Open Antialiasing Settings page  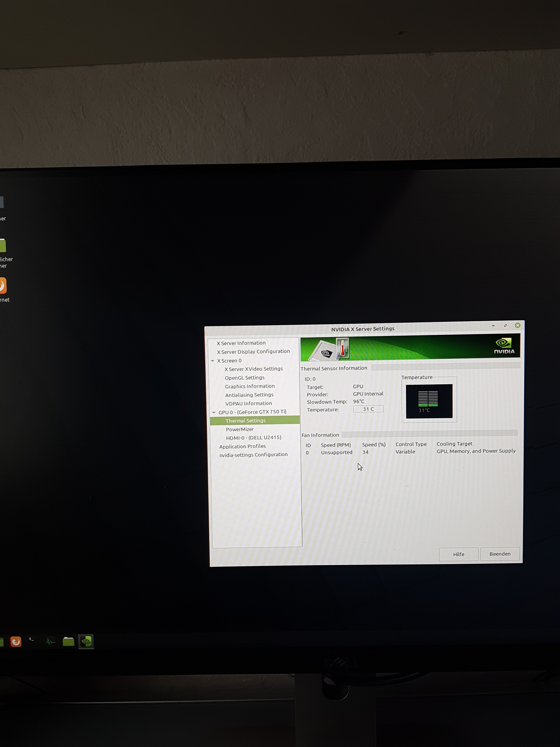tap(249, 395)
